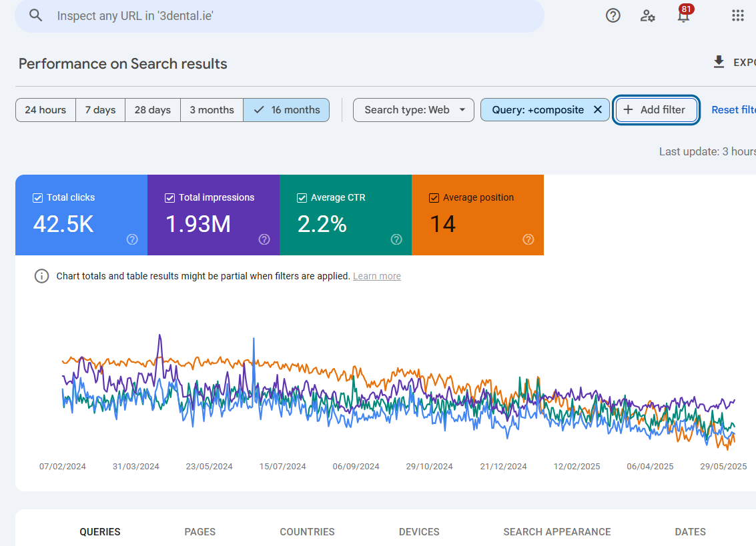Click the search magnifier in the inspect bar

[x=35, y=15]
